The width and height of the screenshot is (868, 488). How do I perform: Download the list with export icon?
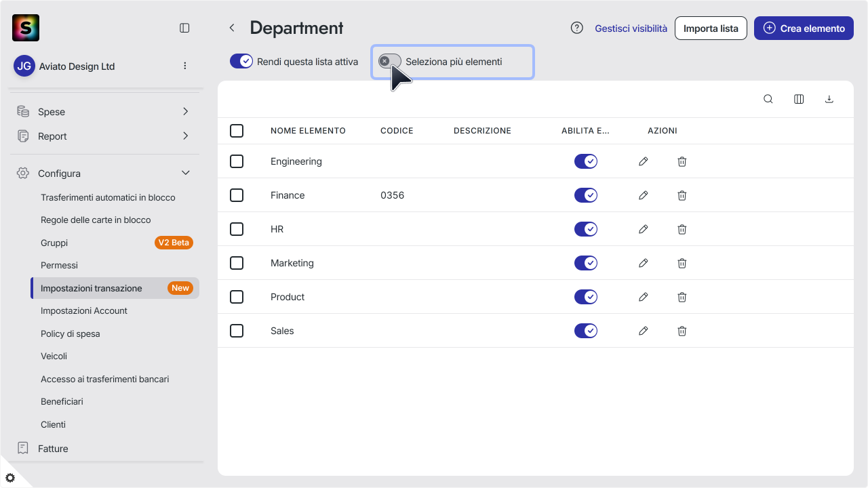tap(829, 99)
